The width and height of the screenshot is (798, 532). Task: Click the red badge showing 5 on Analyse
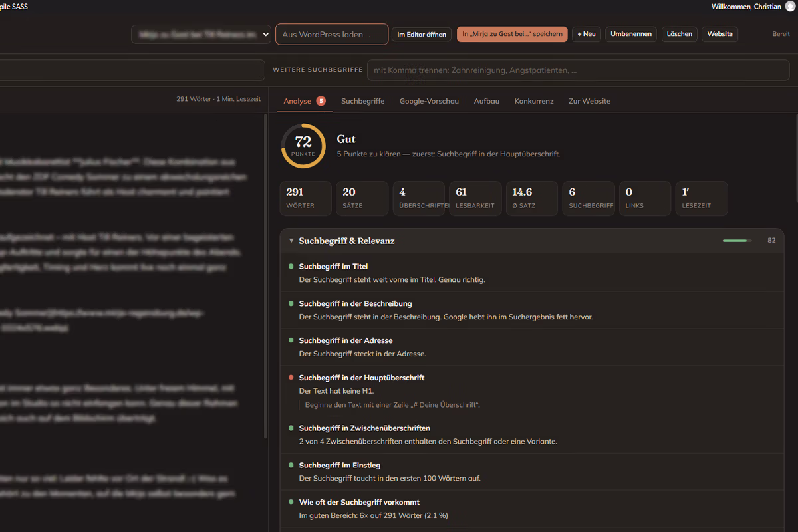click(321, 101)
